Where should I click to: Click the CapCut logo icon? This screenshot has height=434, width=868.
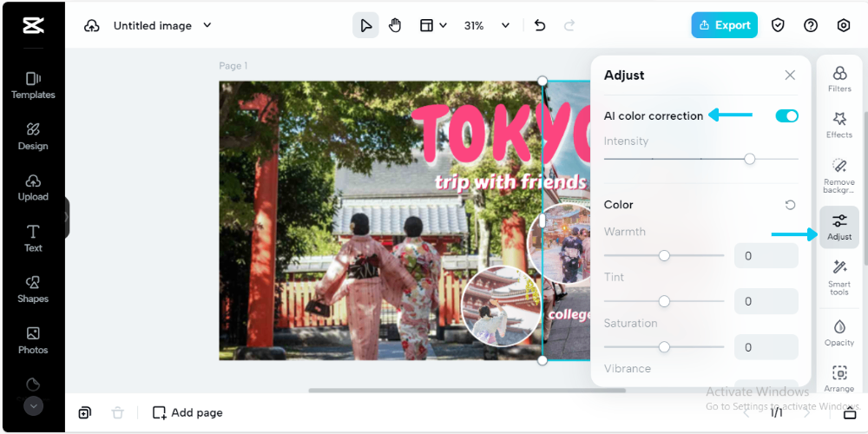coord(33,25)
